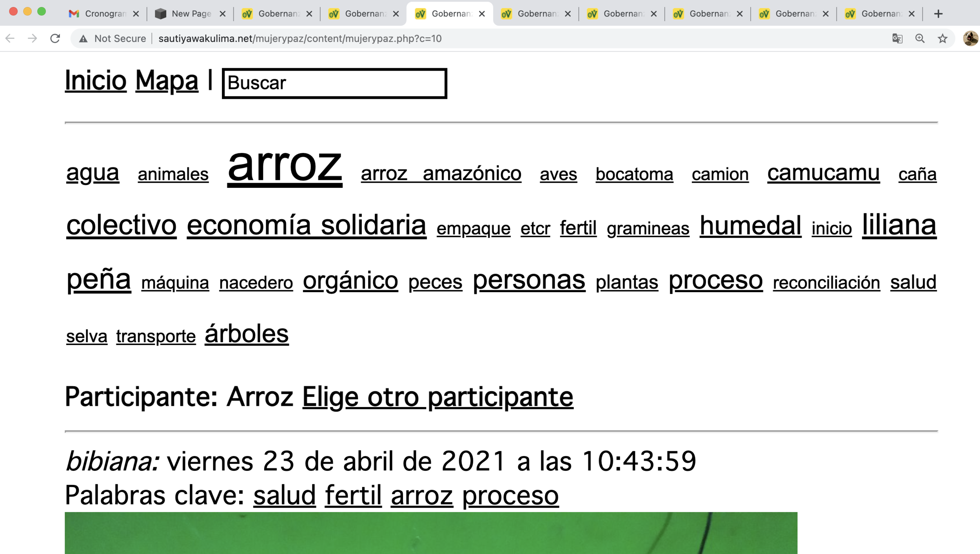Click the Not Secure warning indicator
This screenshot has width=980, height=554.
click(114, 38)
